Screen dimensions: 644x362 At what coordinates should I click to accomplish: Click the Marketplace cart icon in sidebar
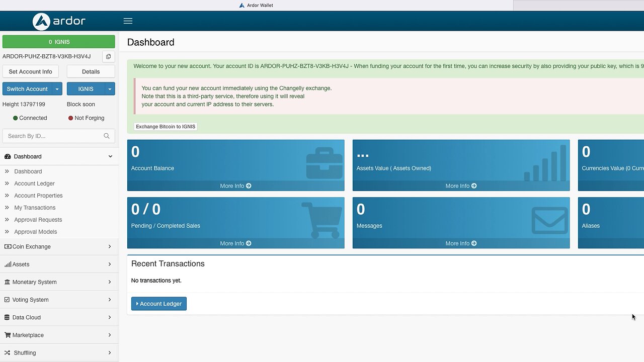[x=8, y=335]
